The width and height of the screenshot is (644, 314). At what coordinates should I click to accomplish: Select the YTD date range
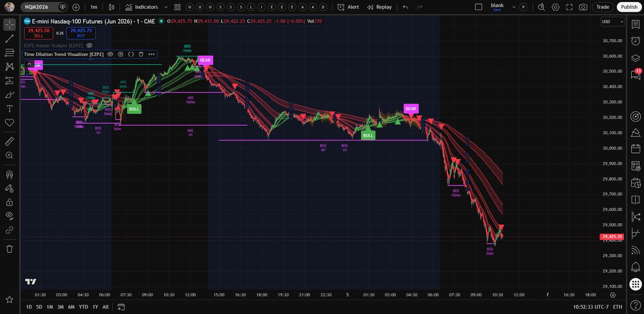pyautogui.click(x=83, y=306)
